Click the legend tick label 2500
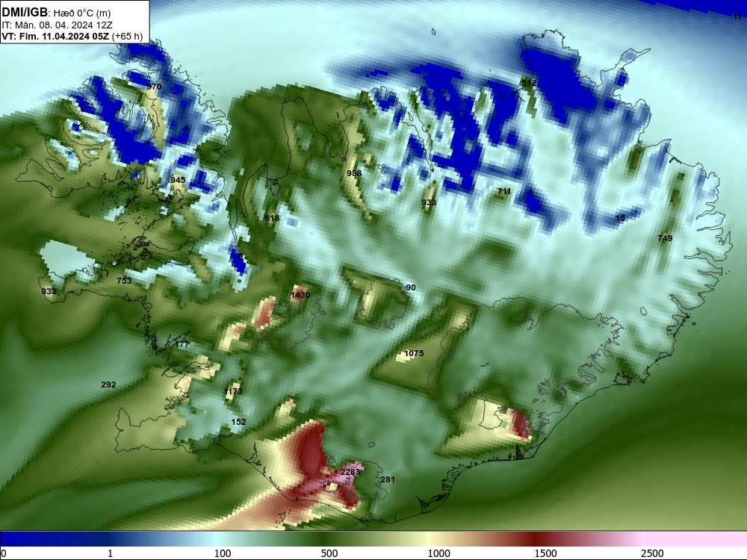The width and height of the screenshot is (747, 560). [x=652, y=553]
